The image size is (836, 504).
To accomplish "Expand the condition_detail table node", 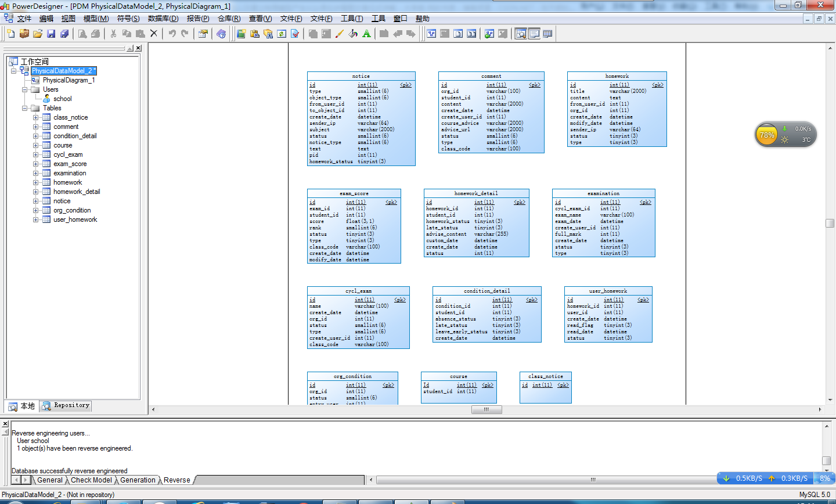I will coord(36,136).
